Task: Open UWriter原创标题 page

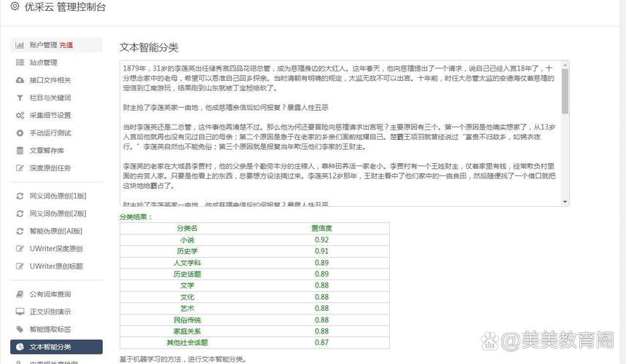Action: click(x=56, y=266)
